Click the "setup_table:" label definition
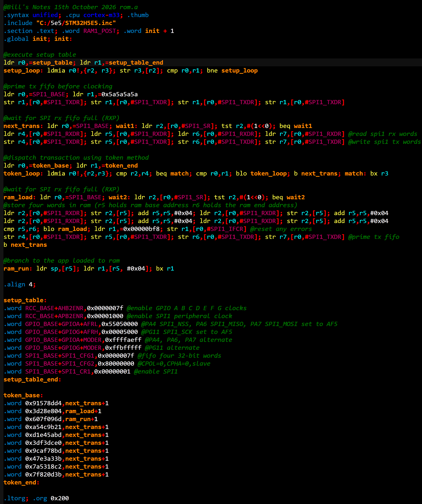Viewport: 422px width, 504px height. click(x=25, y=300)
